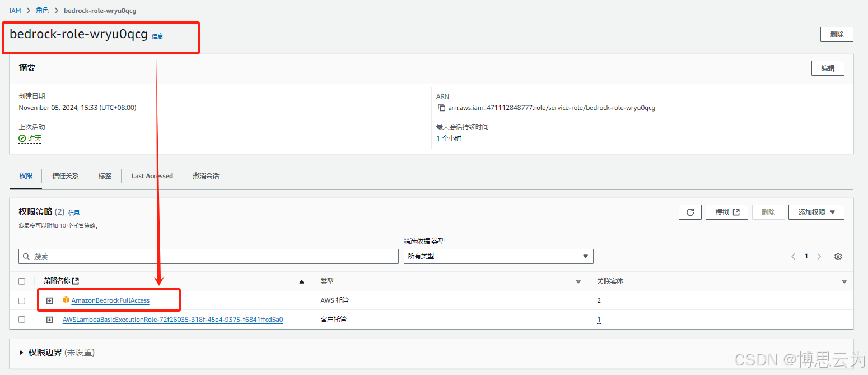Click the 客户托管 type cell
868x375 pixels.
pos(334,320)
